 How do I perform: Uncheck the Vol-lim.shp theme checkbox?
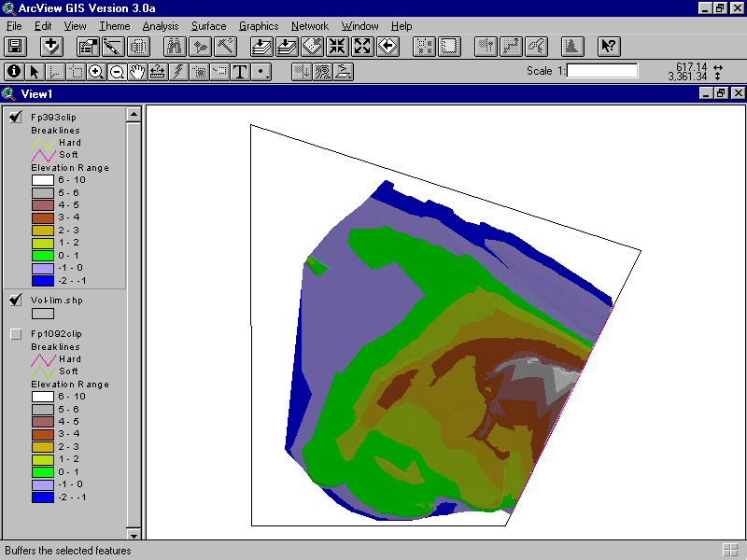click(16, 300)
